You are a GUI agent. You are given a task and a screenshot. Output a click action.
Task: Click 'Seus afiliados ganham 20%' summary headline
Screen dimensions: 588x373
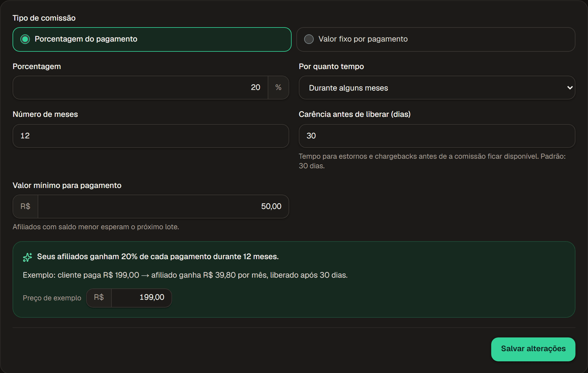click(x=158, y=257)
